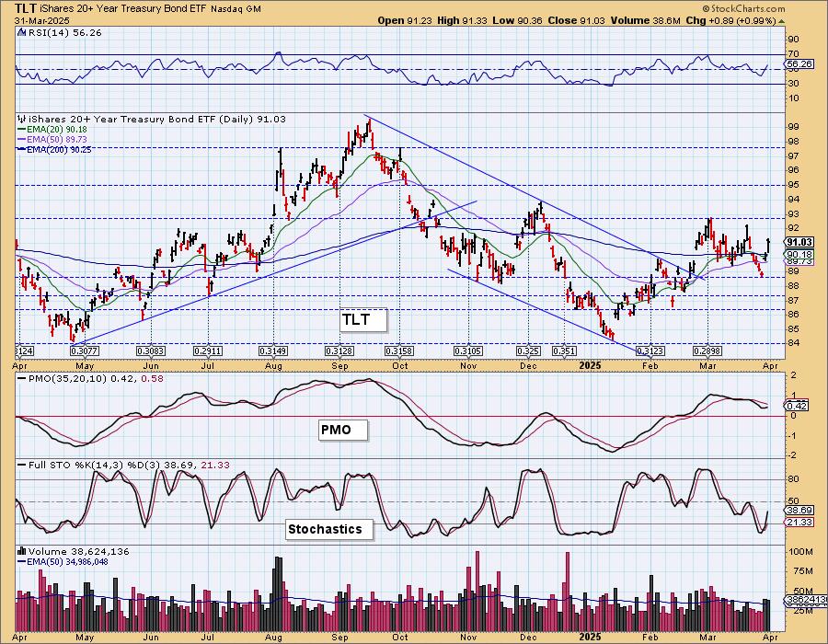828x644 pixels.
Task: Click the 38.69 stochastic %K value tag
Action: pos(799,511)
